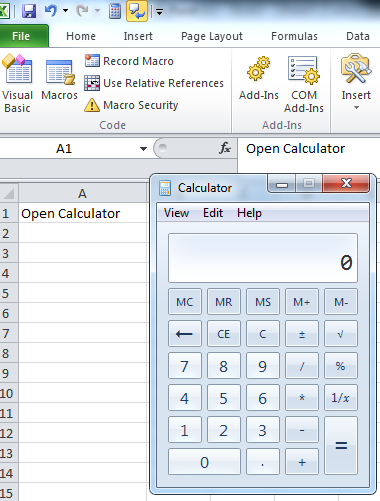
Task: Click the Calculator title bar icon
Action: pos(165,188)
